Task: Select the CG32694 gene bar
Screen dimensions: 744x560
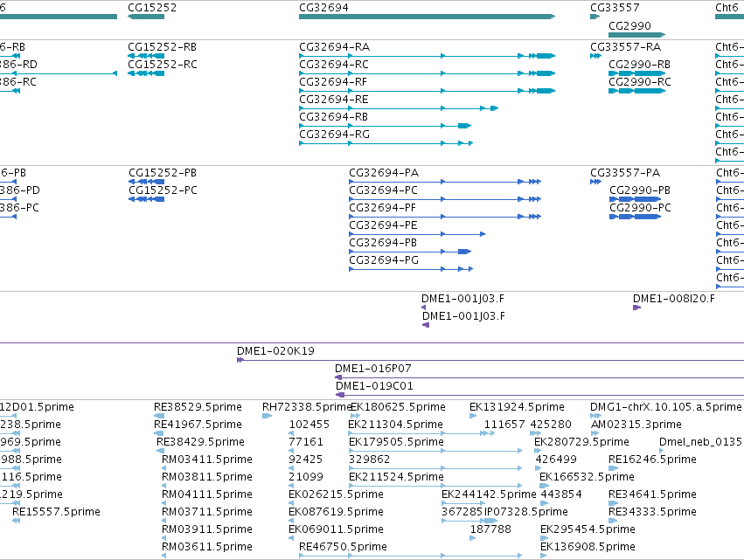Action: click(x=427, y=17)
